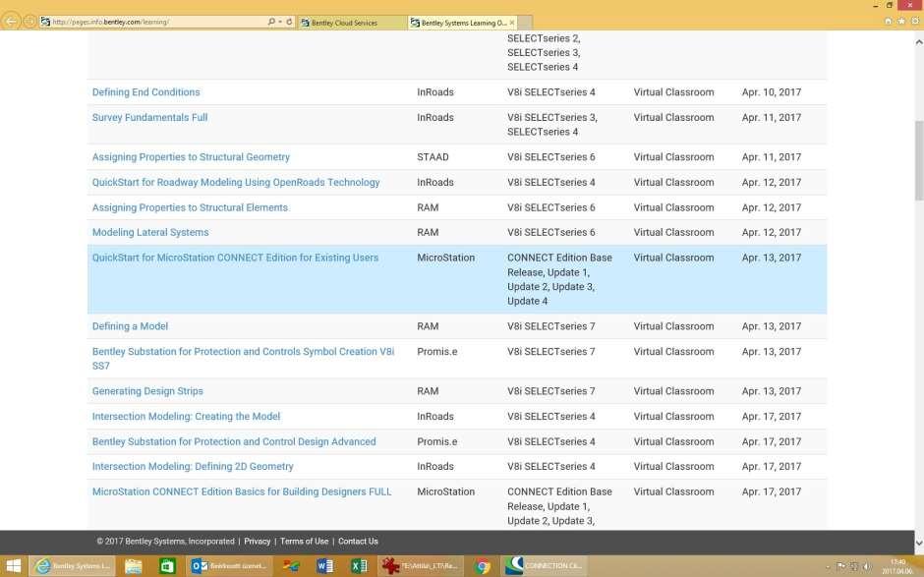
Task: Open the browser Home icon
Action: [x=888, y=22]
